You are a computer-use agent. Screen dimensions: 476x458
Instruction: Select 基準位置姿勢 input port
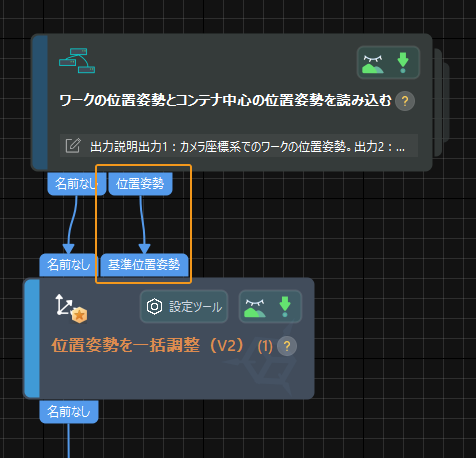point(144,265)
